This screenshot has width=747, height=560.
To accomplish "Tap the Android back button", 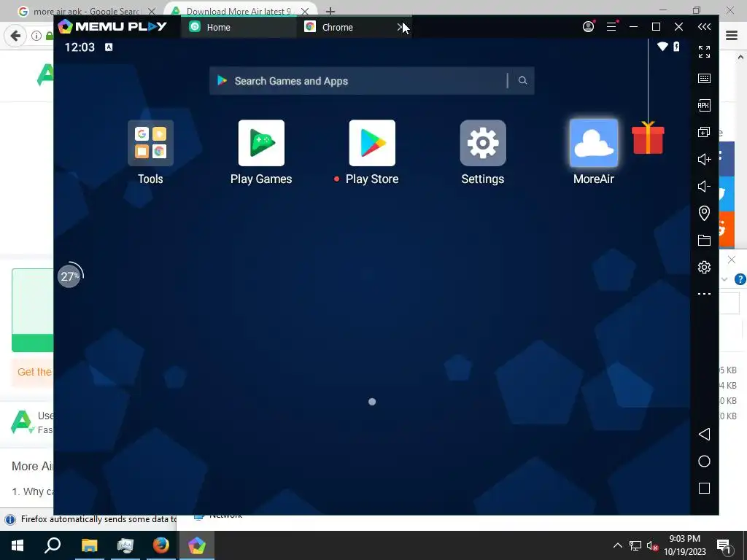I will [704, 435].
